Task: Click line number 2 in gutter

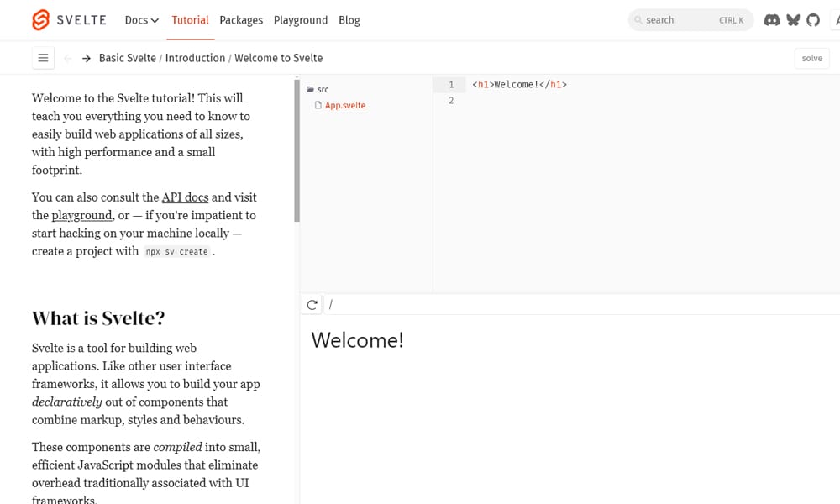Action: click(x=451, y=100)
